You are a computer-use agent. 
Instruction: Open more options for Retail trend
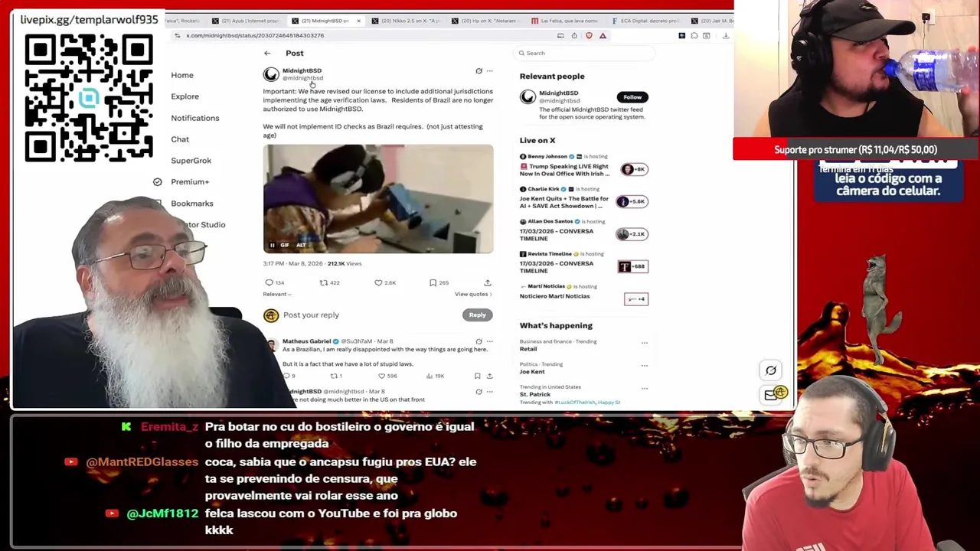(645, 343)
